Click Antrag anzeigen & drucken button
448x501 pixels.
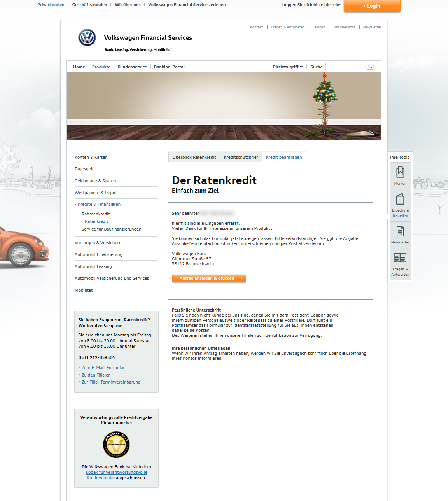click(209, 279)
